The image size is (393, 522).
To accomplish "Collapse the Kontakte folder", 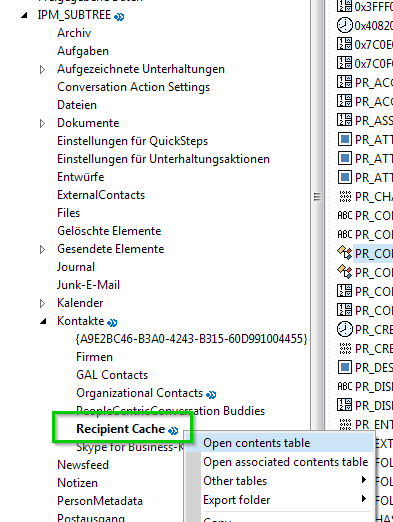I will click(x=43, y=321).
